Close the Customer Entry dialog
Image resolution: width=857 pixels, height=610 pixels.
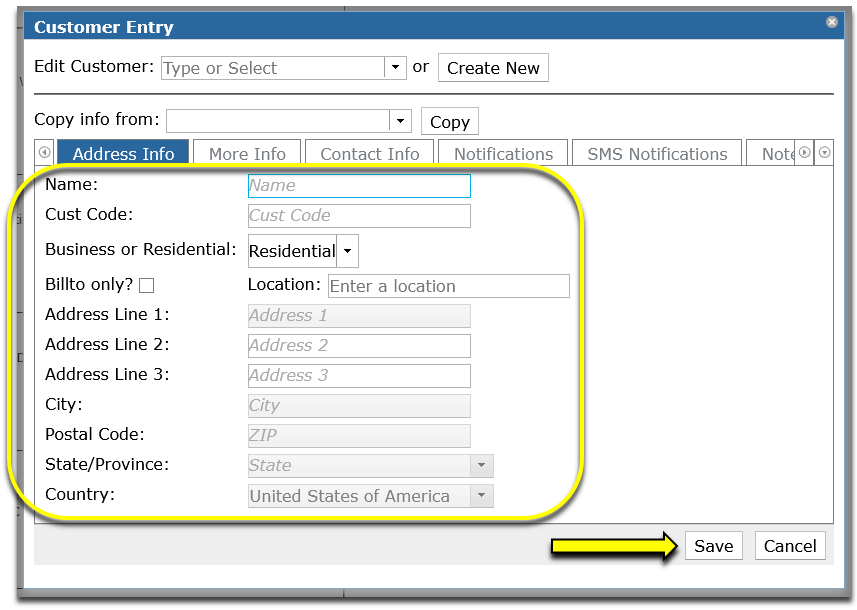tap(831, 22)
